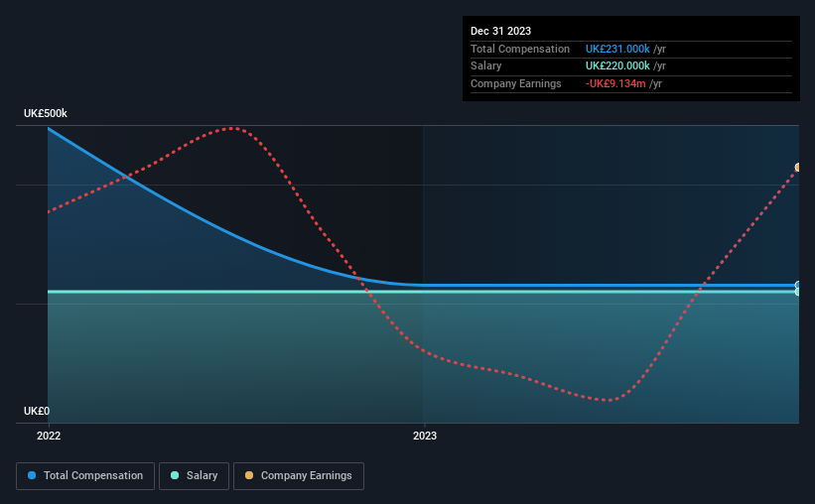This screenshot has width=815, height=504.
Task: Click the UK£0 y-axis label
Action: click(37, 411)
